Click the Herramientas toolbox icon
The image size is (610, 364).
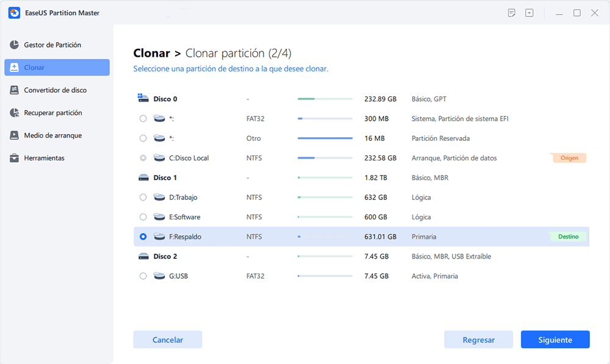click(15, 158)
